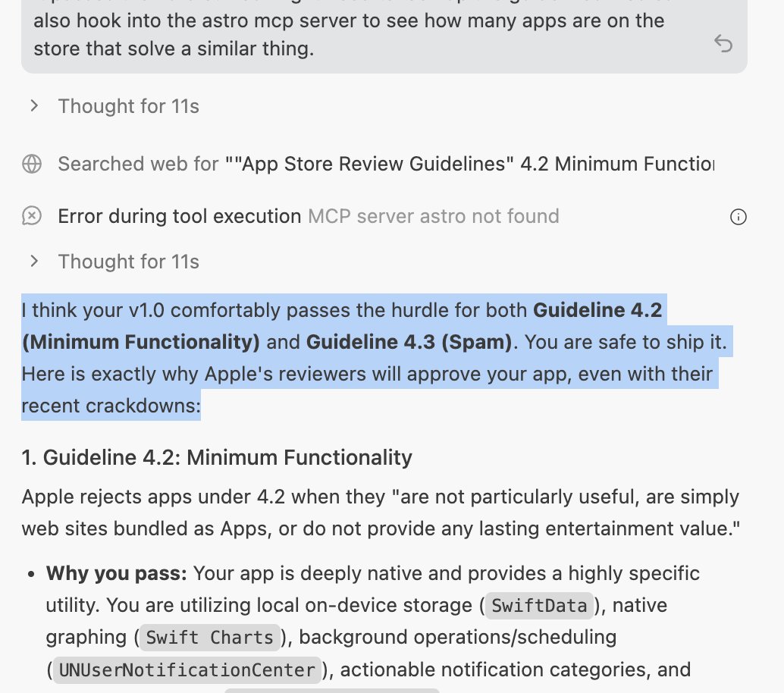Click the "SwiftData" code tag
The width and height of the screenshot is (784, 693).
(539, 606)
